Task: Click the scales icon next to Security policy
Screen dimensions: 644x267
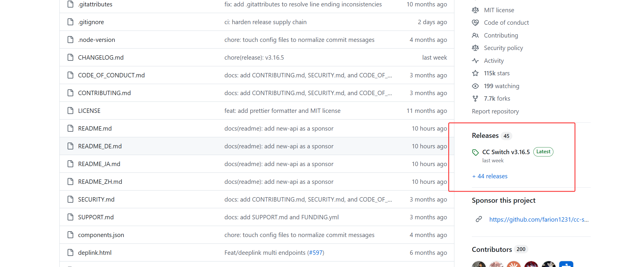Action: coord(475,48)
